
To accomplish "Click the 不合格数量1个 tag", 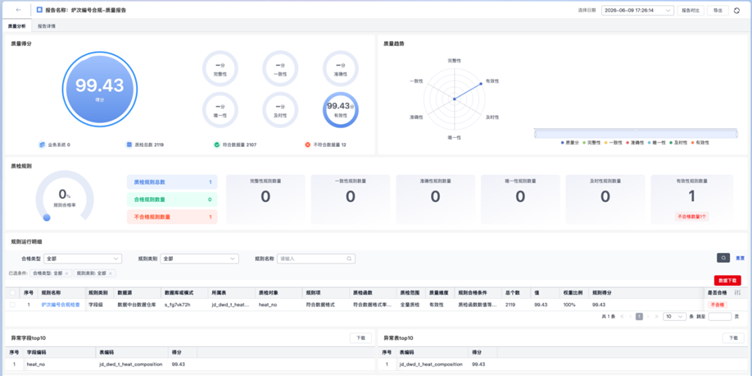I will pos(692,216).
